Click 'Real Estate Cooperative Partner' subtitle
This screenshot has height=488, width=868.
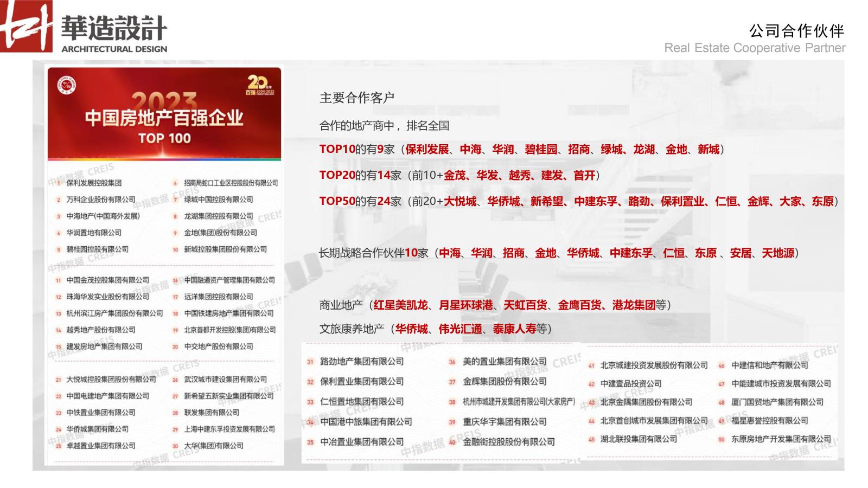tap(755, 48)
